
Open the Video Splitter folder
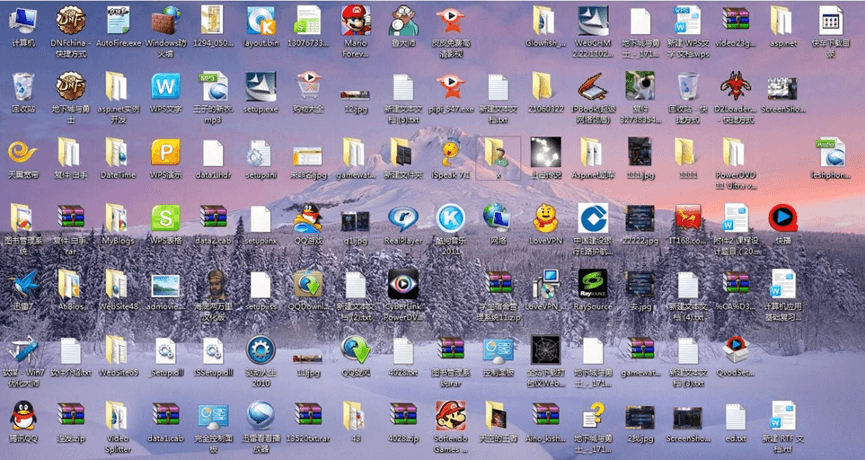[x=117, y=416]
